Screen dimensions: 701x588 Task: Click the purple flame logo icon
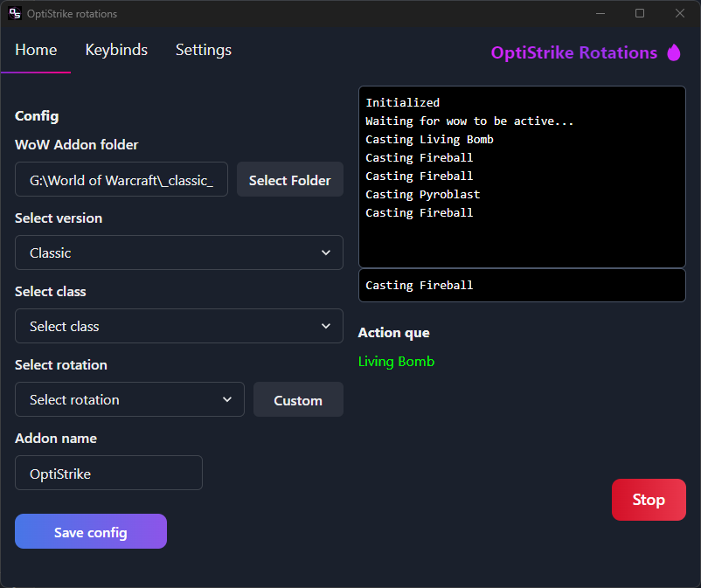pos(674,52)
